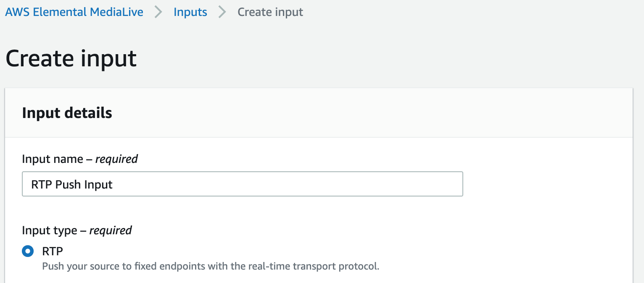Viewport: 644px width, 283px height.
Task: Click the Input details section header
Action: pos(67,113)
